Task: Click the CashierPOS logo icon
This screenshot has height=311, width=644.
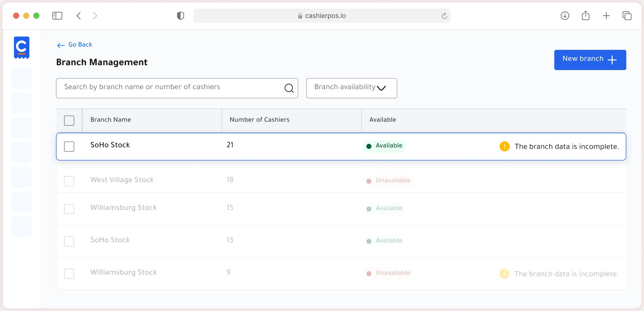Action: pyautogui.click(x=21, y=48)
